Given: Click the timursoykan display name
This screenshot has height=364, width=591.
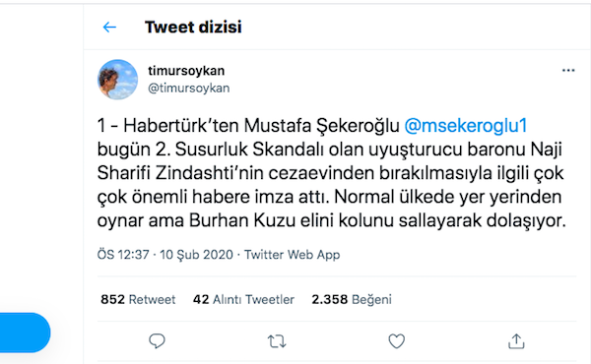Looking at the screenshot, I should [186, 71].
